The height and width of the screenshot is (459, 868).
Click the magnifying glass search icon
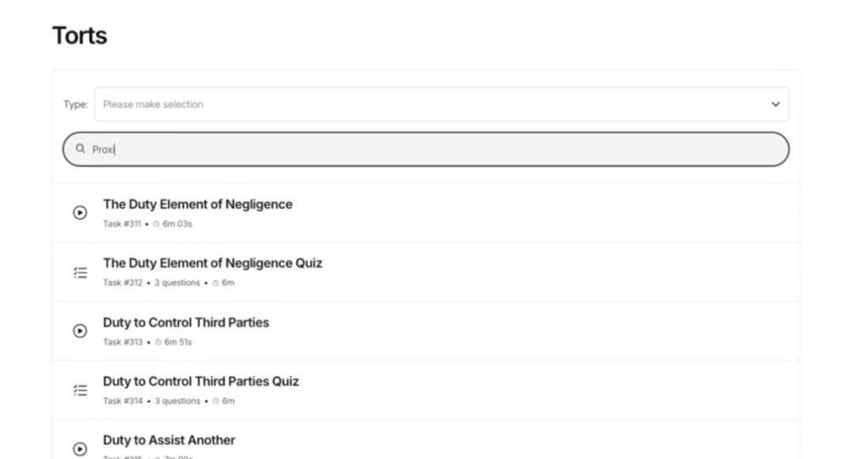tap(81, 149)
